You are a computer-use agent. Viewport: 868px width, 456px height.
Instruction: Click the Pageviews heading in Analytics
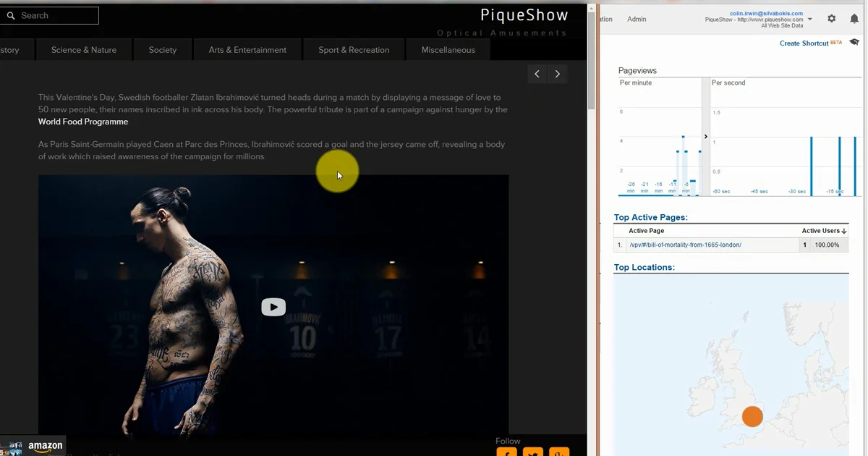point(637,70)
